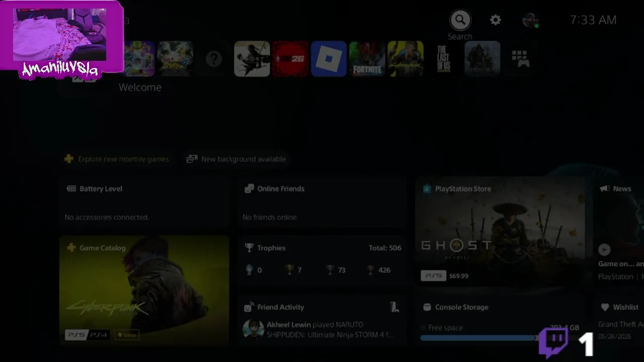Click the PS5 PS4 badge on Cyberpunk
Image resolution: width=644 pixels, height=362 pixels.
87,335
